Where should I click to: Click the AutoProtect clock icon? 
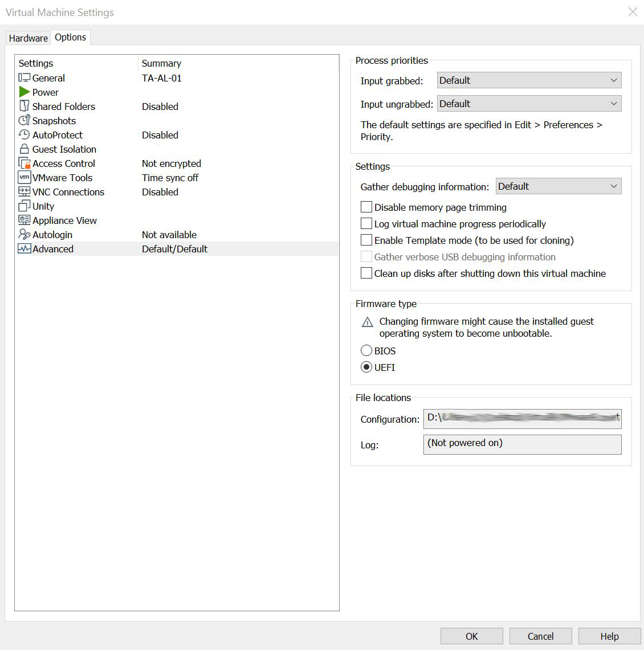(x=24, y=135)
